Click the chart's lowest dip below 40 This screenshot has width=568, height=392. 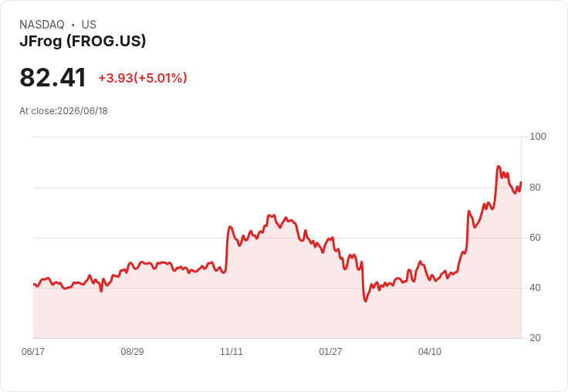coord(366,301)
